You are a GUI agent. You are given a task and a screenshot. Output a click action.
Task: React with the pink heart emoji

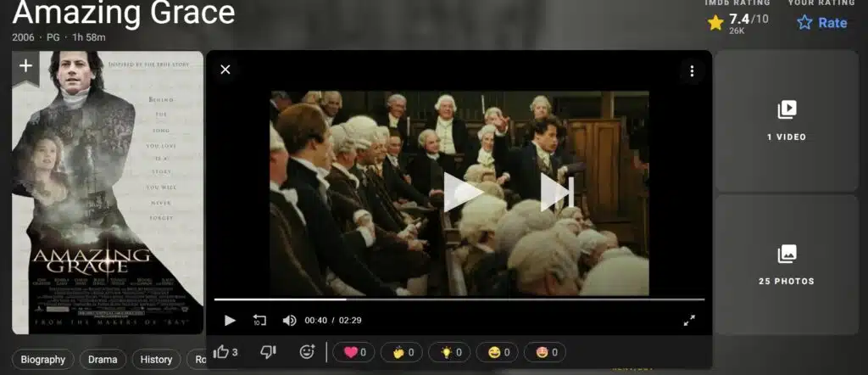[353, 352]
